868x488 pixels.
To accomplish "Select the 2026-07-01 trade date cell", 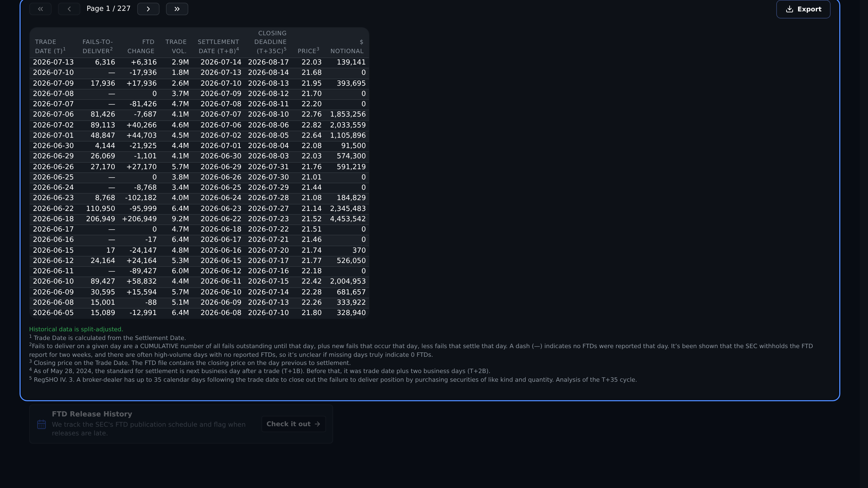I will click(x=53, y=135).
